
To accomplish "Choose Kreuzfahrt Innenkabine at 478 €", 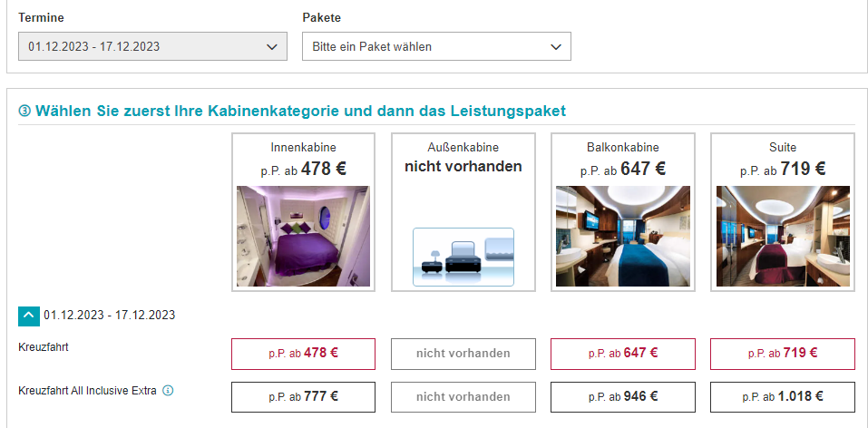I will [303, 354].
